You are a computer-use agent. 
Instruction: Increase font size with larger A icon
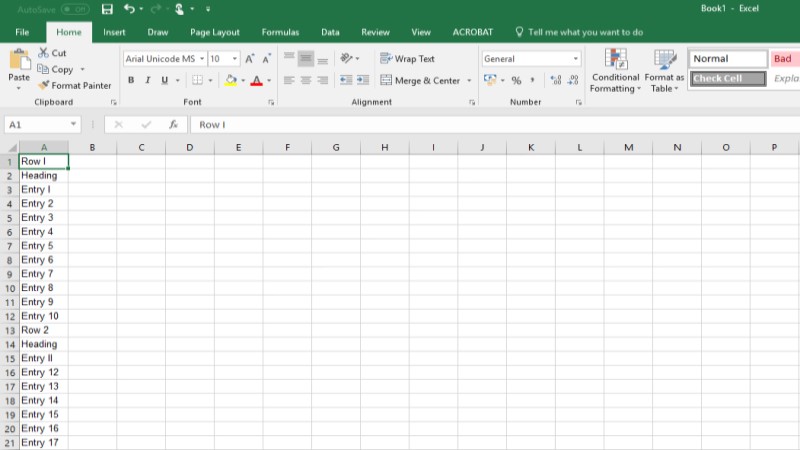249,59
